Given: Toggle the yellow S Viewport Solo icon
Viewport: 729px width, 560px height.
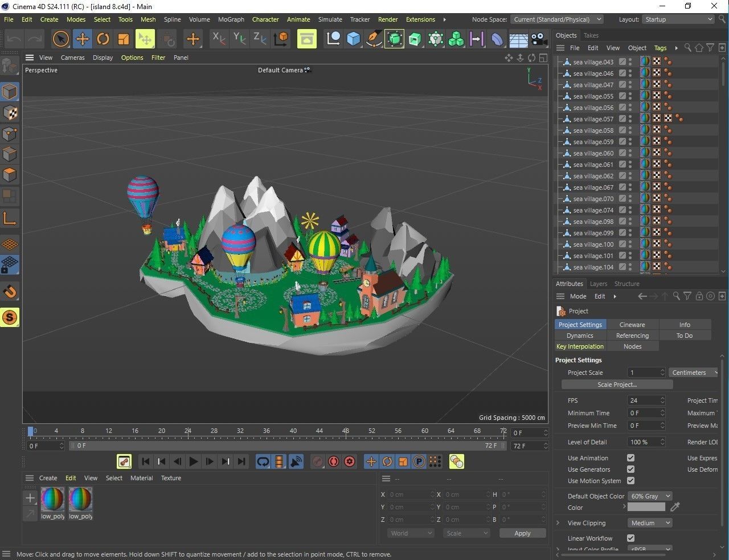Looking at the screenshot, I should coord(10,317).
